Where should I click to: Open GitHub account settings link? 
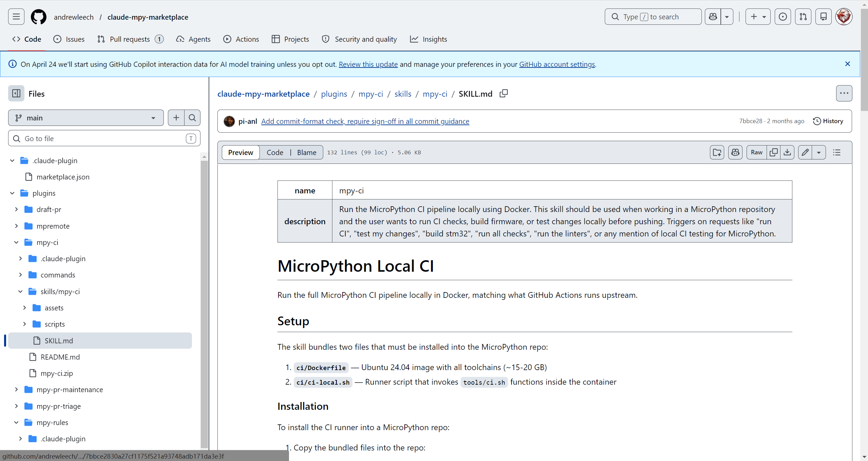557,64
